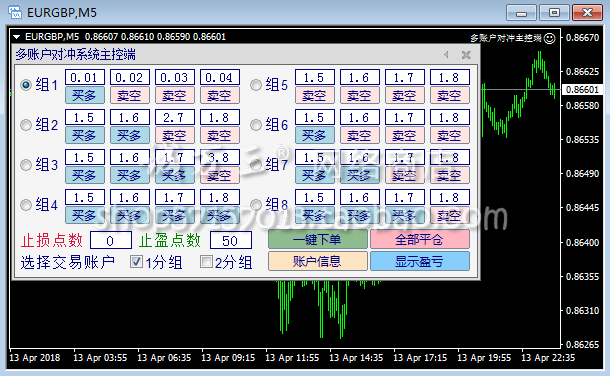
Task: Click group 1's 0.04 lot size field
Action: point(220,77)
